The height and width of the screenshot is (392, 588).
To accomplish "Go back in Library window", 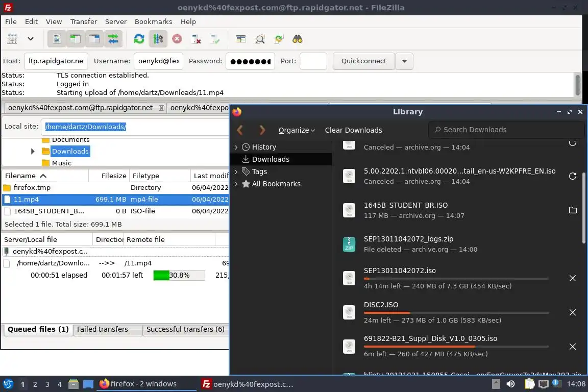I will [240, 130].
